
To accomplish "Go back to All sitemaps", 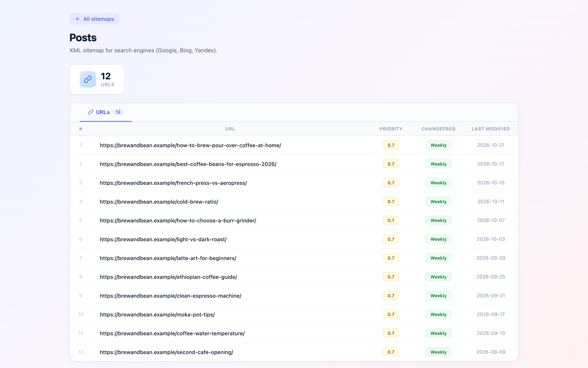I will pyautogui.click(x=94, y=19).
